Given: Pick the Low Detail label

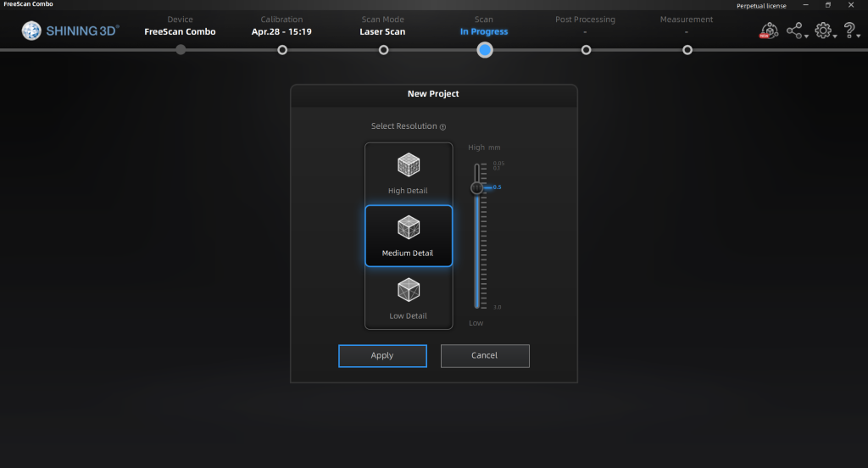Looking at the screenshot, I should coord(408,316).
